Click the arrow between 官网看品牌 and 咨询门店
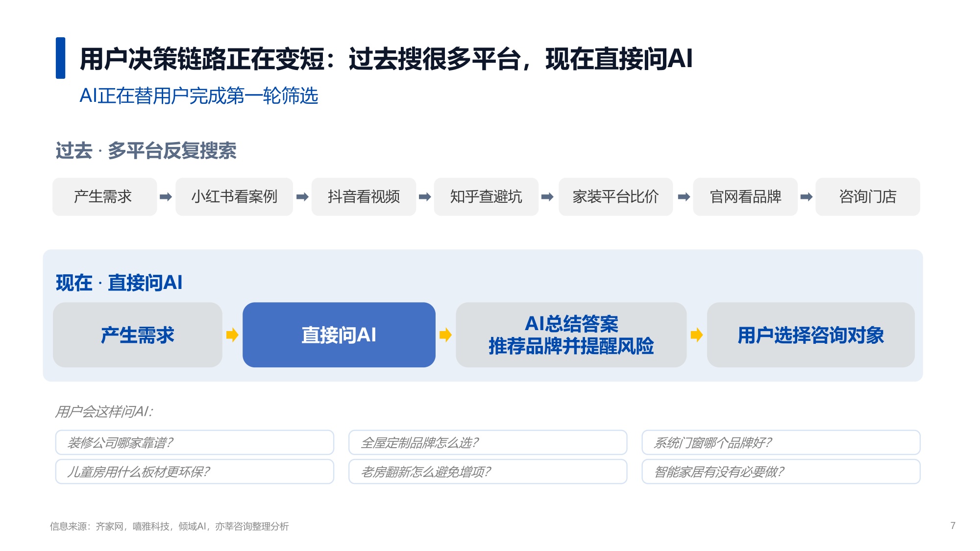This screenshot has width=980, height=551. click(807, 197)
